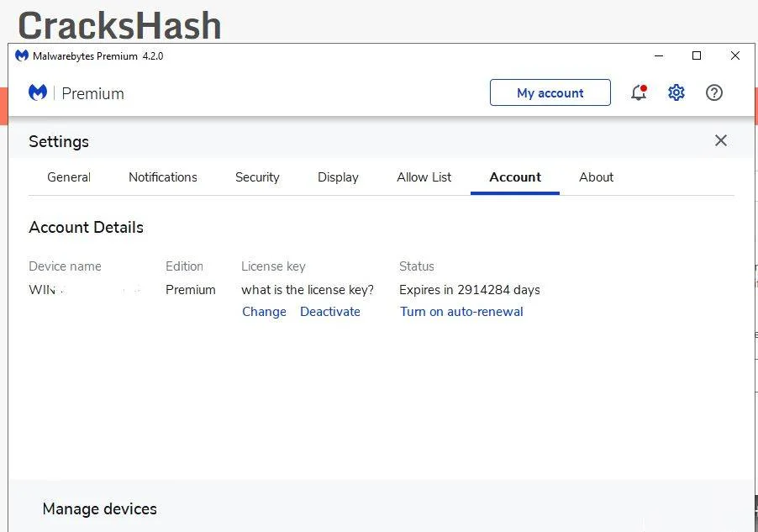Turn on auto-renewal link
758x532 pixels.
461,312
